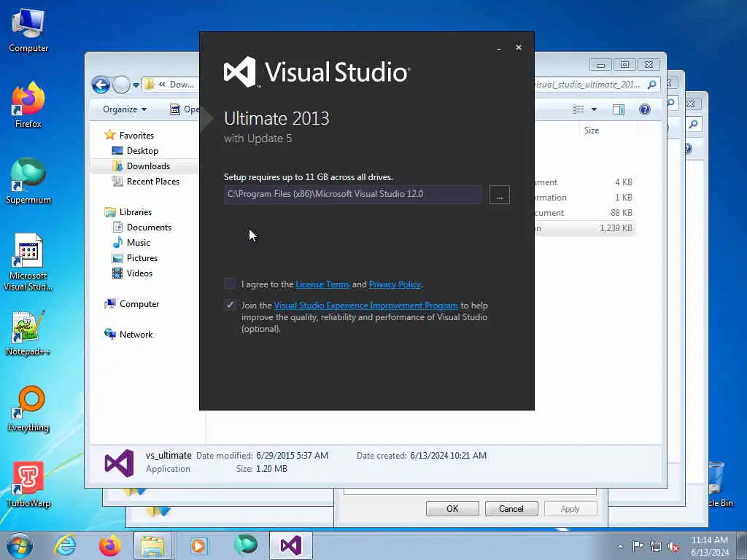Screen dimensions: 747x560
Task: Click Cancel in the background dialog
Action: click(x=511, y=508)
